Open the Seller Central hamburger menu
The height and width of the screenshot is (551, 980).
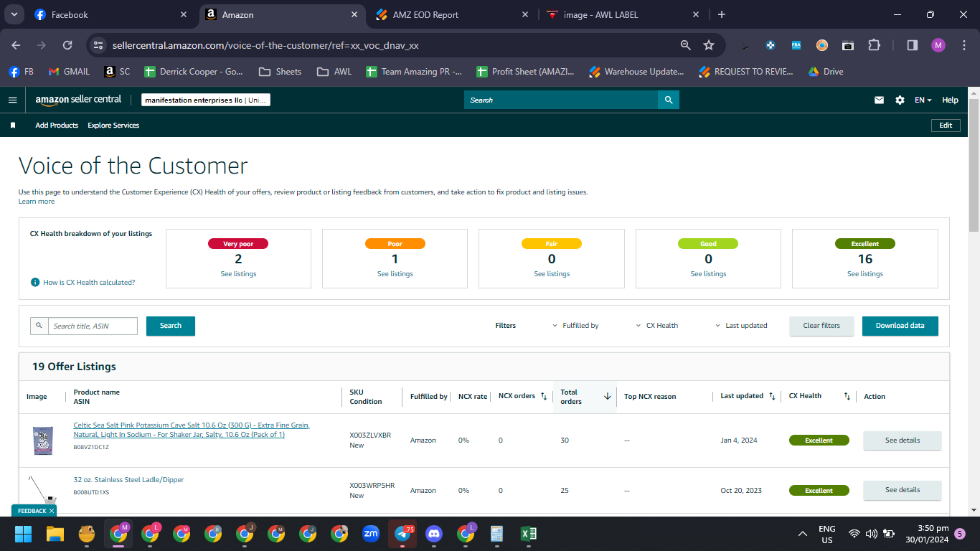click(x=12, y=100)
